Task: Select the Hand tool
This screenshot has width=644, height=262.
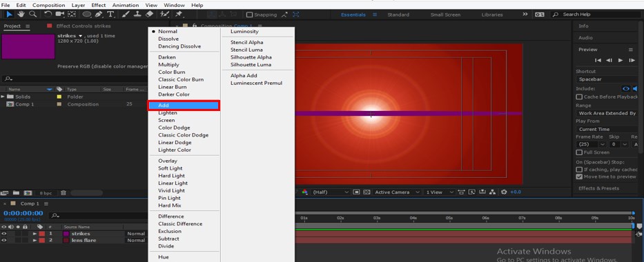Action: (21, 14)
